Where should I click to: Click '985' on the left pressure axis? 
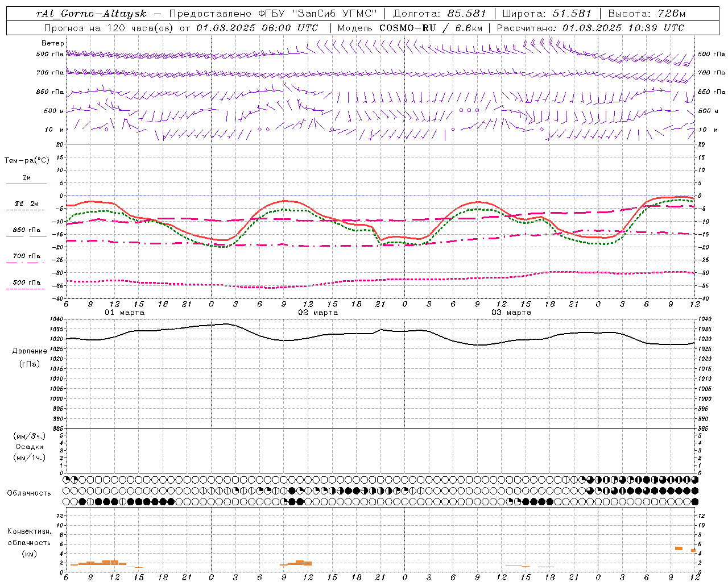[x=59, y=429]
